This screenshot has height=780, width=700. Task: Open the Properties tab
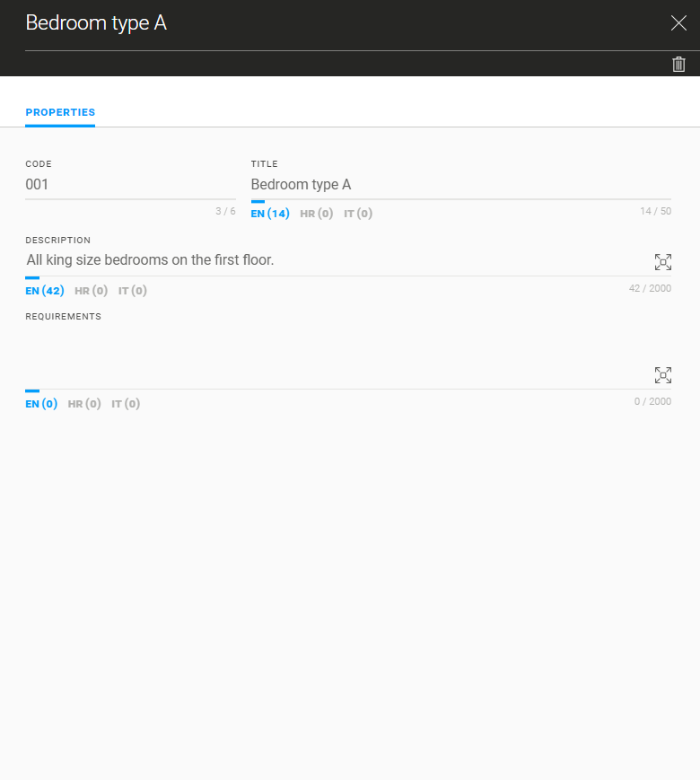[x=60, y=112]
